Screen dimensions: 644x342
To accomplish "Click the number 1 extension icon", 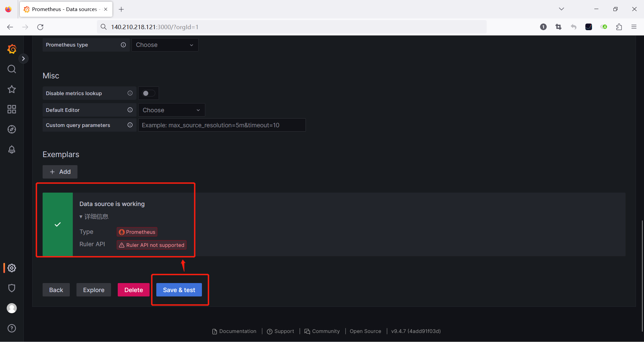I will (543, 27).
